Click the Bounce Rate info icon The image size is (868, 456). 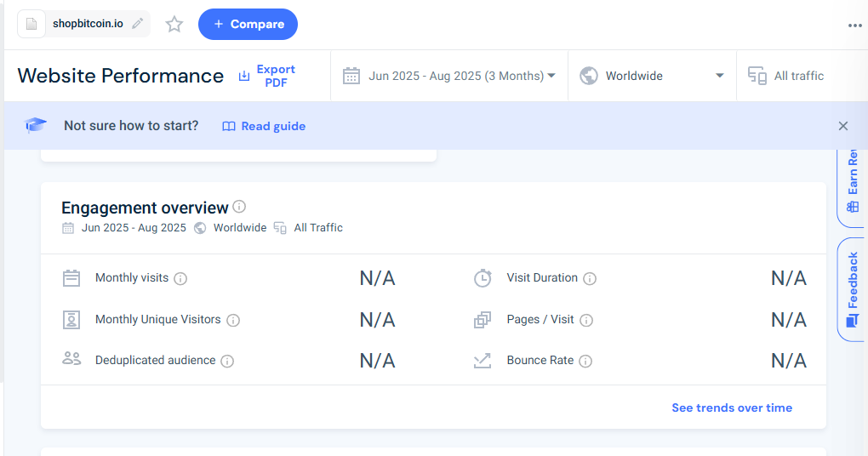coord(585,361)
